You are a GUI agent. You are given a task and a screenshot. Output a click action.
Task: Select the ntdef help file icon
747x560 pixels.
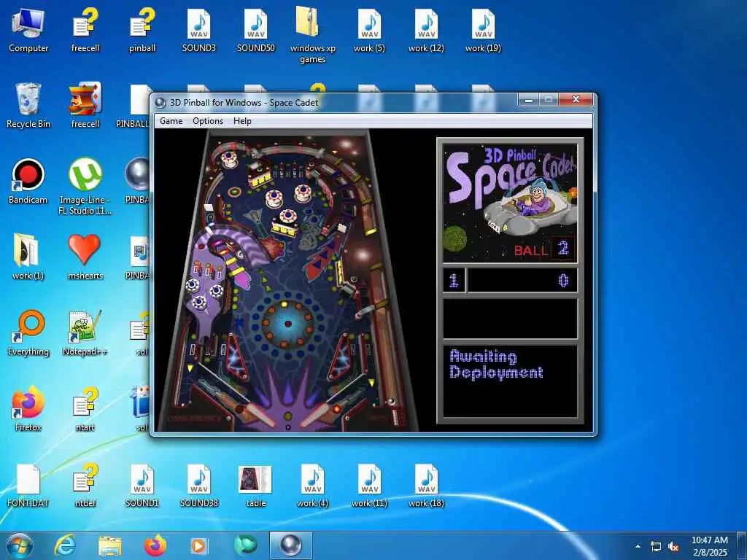85,485
